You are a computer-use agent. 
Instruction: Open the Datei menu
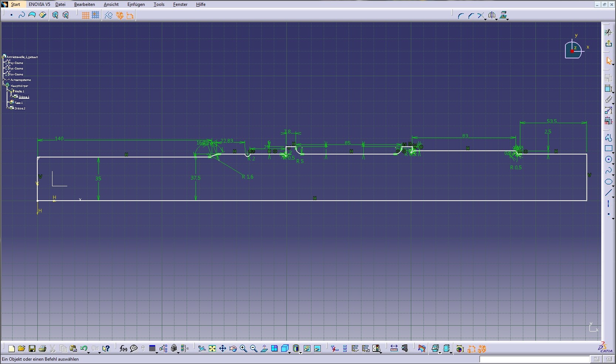60,4
